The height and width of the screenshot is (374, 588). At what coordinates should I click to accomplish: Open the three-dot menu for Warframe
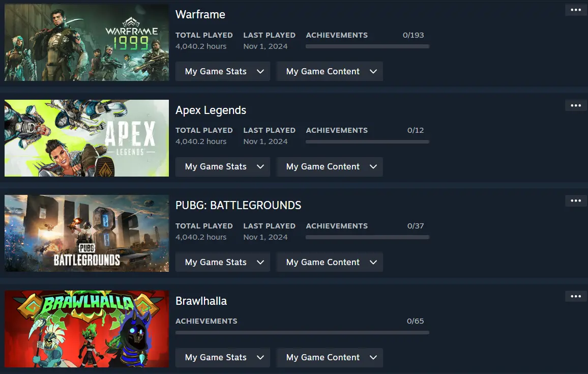pos(576,10)
